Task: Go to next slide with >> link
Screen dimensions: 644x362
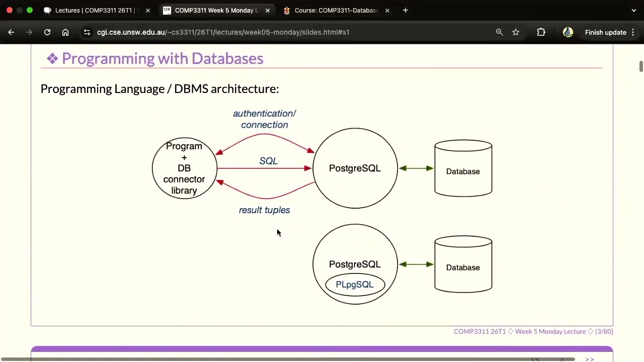Action: click(589, 359)
